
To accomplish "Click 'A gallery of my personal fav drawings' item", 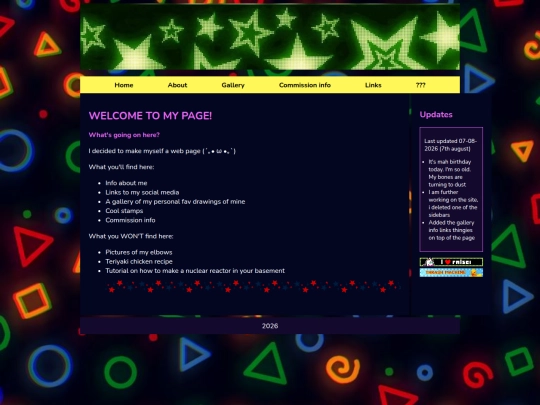I will click(x=175, y=202).
